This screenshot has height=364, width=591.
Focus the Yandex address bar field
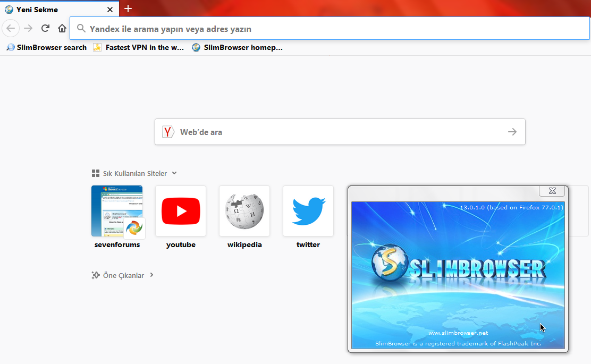330,29
